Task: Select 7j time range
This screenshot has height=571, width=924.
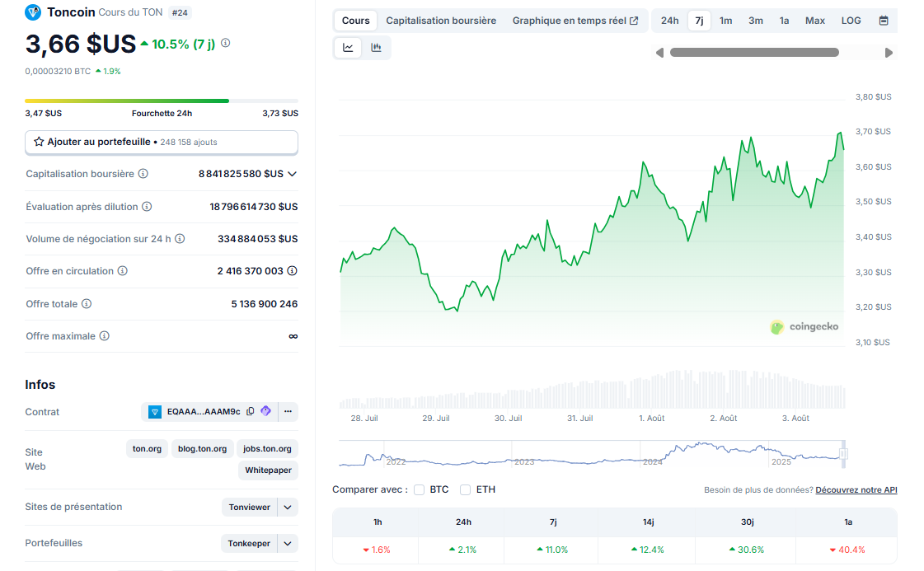Action: click(x=700, y=21)
